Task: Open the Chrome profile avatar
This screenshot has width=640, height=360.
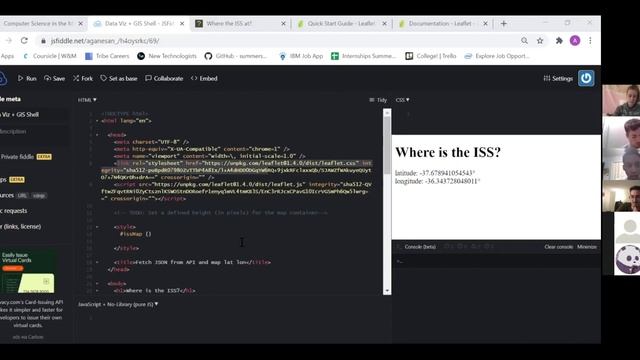Action: click(x=575, y=40)
